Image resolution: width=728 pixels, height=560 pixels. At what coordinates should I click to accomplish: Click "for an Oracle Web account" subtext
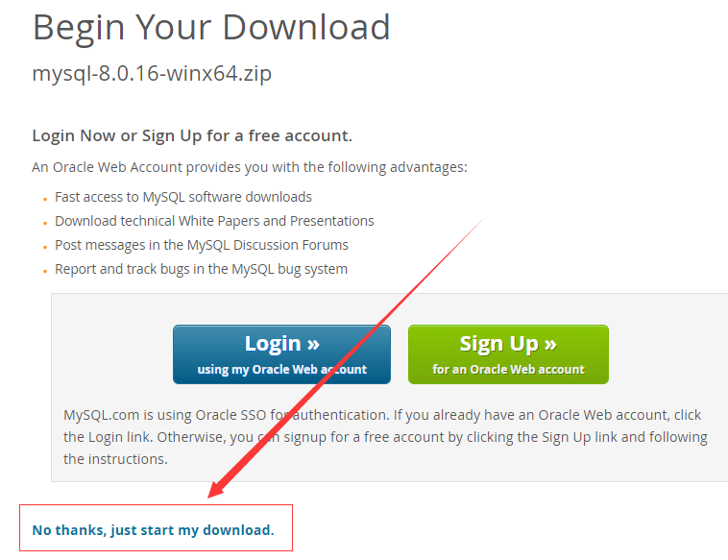[508, 370]
